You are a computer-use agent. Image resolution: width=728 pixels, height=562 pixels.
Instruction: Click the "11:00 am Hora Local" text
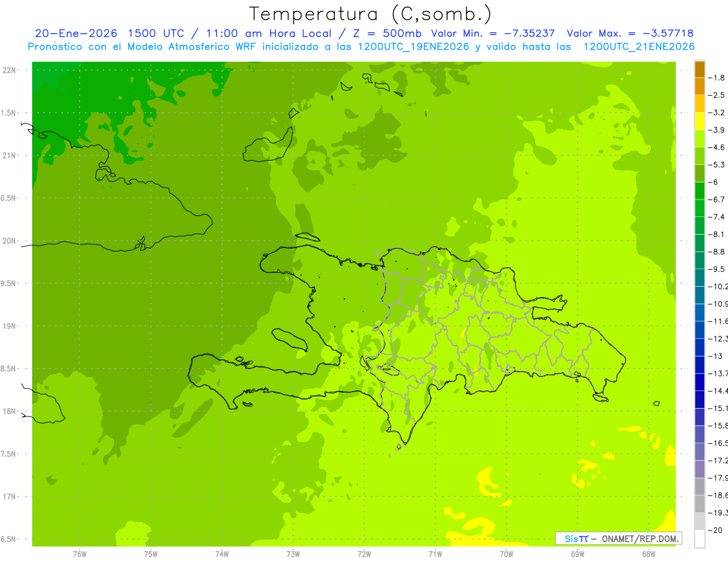[x=269, y=33]
